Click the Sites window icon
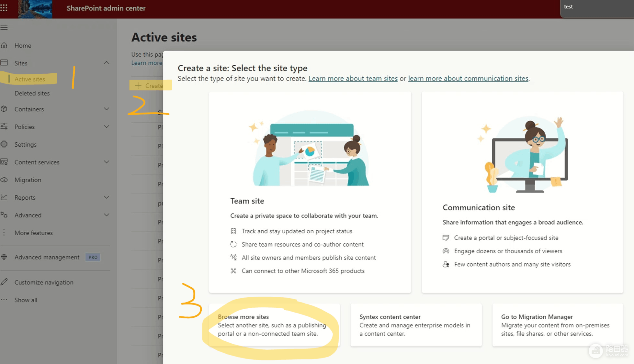This screenshot has height=364, width=634. [x=4, y=63]
